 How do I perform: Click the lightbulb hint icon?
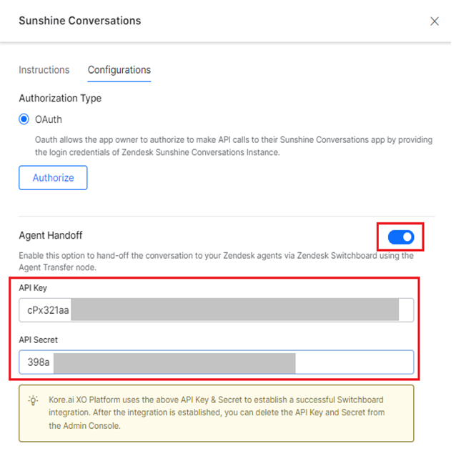(x=33, y=400)
